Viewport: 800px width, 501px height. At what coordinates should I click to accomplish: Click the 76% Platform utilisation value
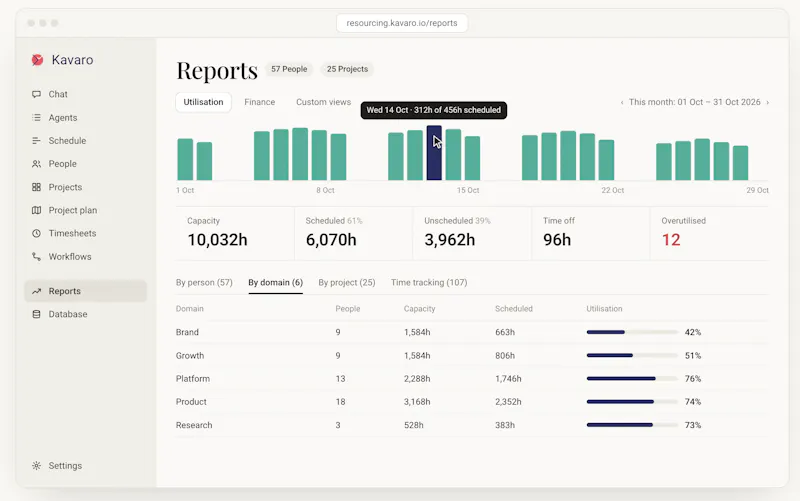coord(693,379)
